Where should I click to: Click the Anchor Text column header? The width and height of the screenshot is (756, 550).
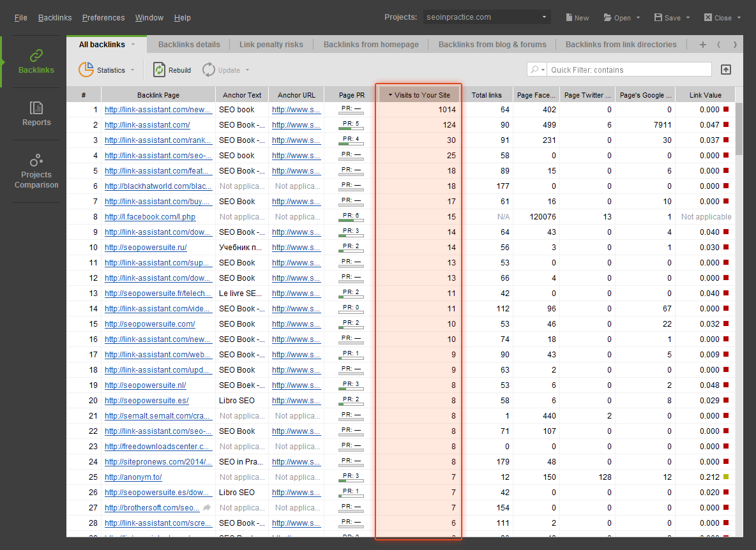tap(241, 95)
